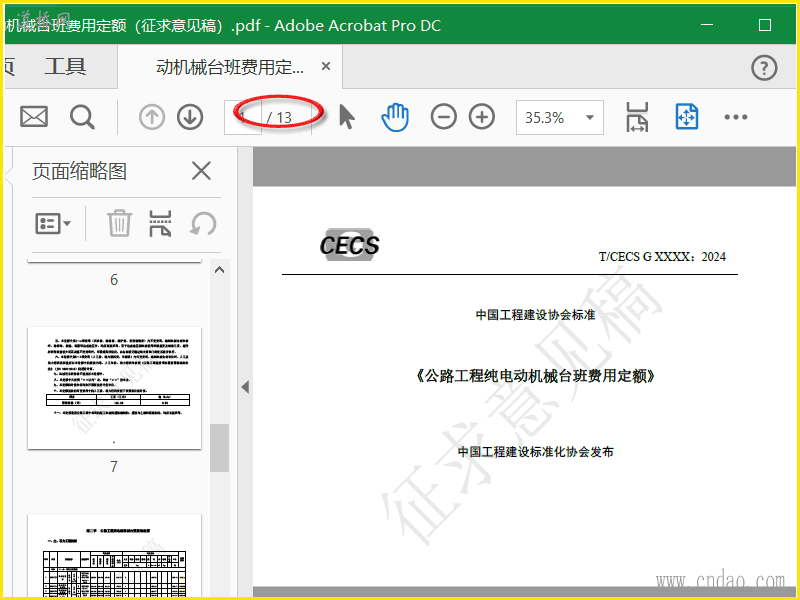This screenshot has width=800, height=600.
Task: Click text T/CECS G XXXX: 2024
Action: (662, 257)
